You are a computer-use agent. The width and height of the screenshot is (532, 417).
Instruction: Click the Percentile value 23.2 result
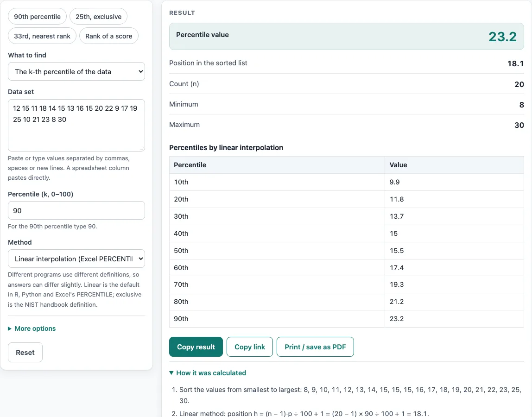click(502, 37)
